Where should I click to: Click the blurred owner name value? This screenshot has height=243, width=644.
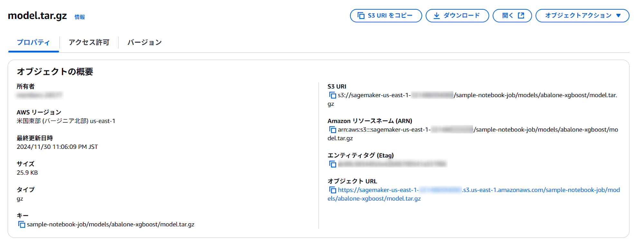40,95
